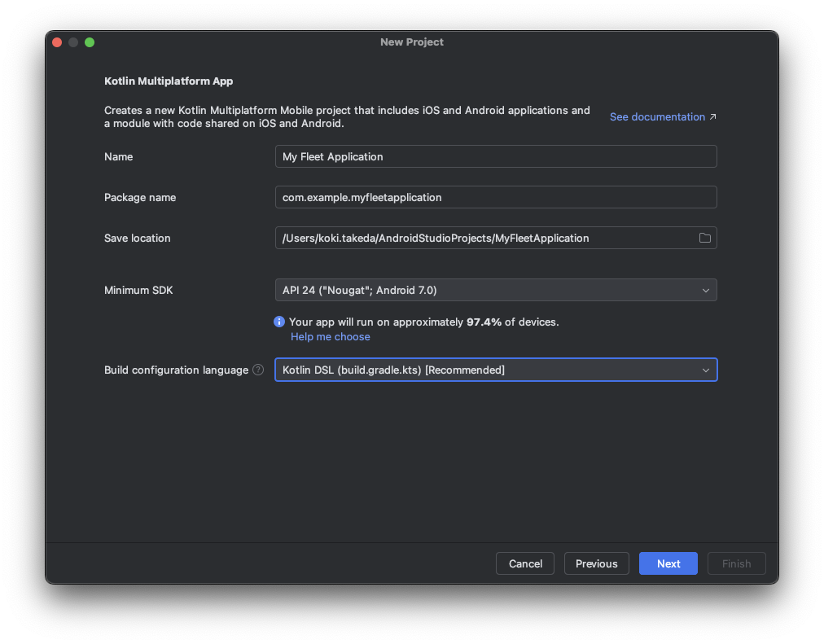The image size is (824, 644).
Task: Select the Save location path field
Action: point(484,238)
